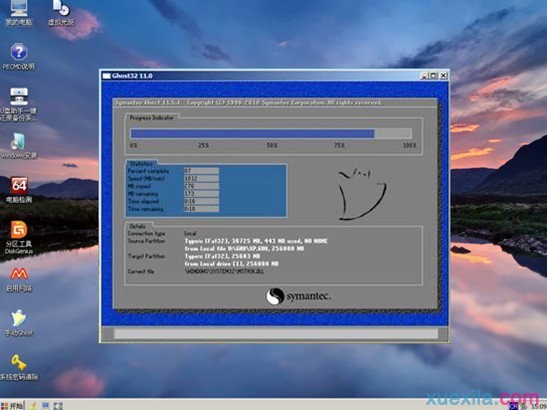547x410 pixels.
Task: Close the Ghost32 11.0 window
Action: (x=443, y=75)
